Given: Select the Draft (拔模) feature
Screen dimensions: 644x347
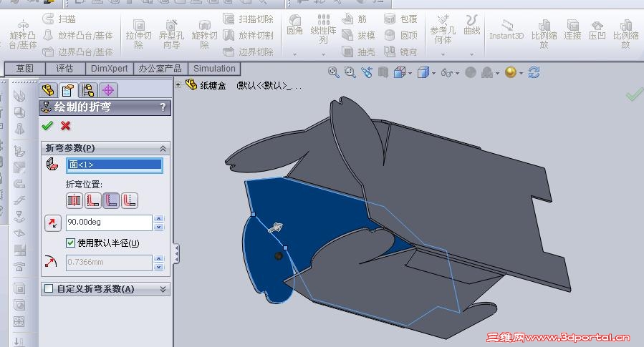Looking at the screenshot, I should [x=359, y=35].
